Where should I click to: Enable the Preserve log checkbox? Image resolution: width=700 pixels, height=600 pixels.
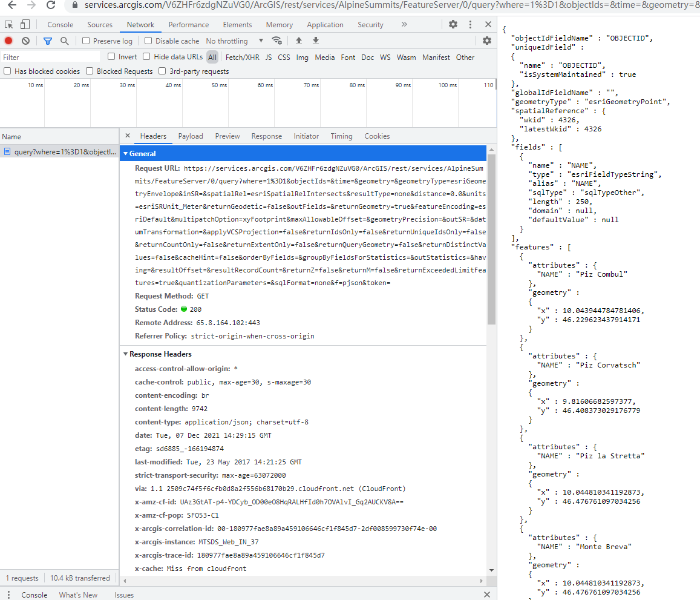tap(85, 41)
